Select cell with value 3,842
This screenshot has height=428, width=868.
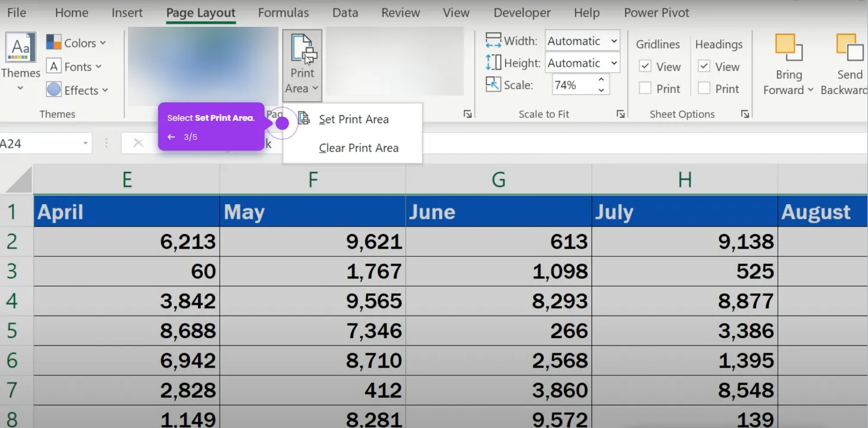tap(127, 301)
